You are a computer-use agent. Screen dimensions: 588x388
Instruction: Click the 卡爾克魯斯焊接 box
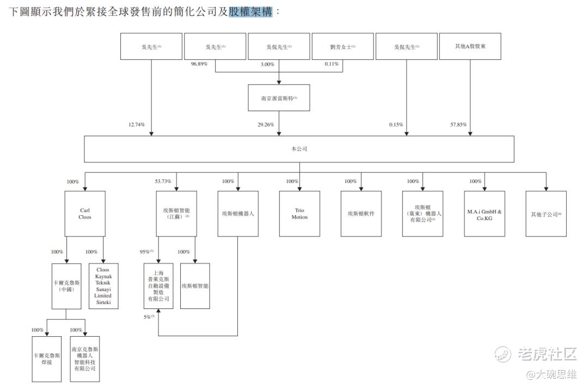coord(46,359)
